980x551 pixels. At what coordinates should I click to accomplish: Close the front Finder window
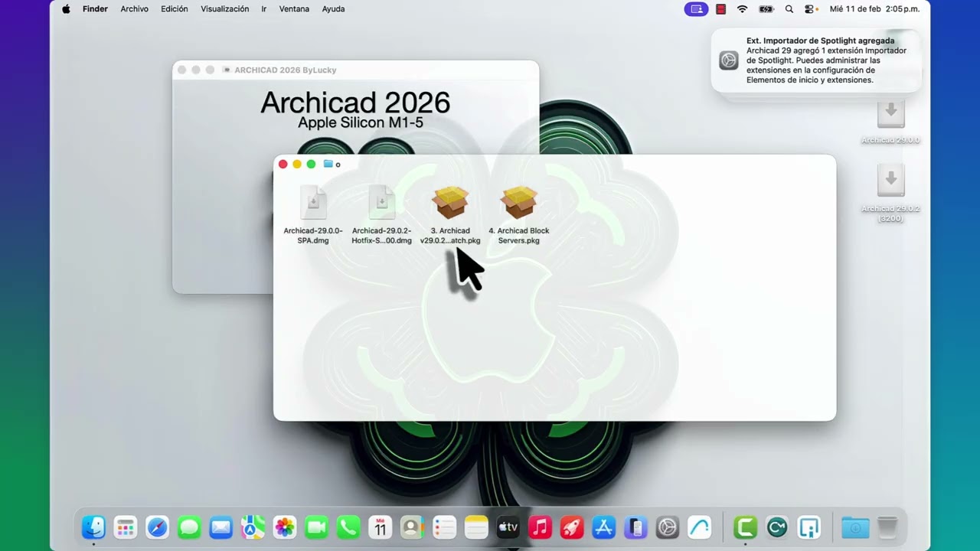[283, 164]
